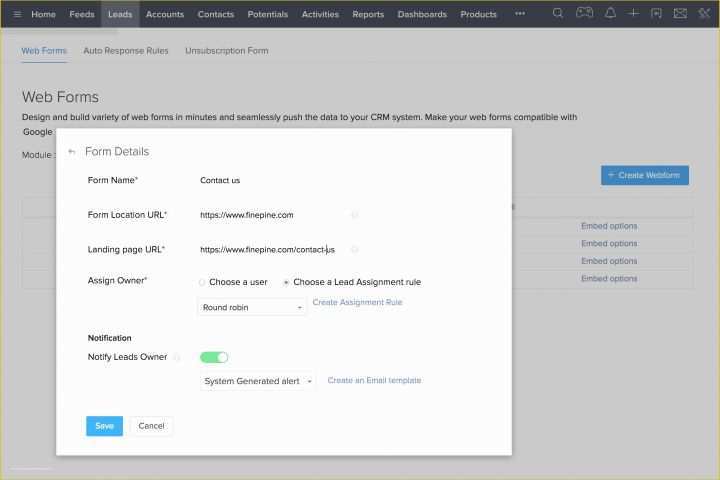Screen dimensions: 720x480
Task: Switch to the Auto Response Rules tab
Action: pos(126,50)
